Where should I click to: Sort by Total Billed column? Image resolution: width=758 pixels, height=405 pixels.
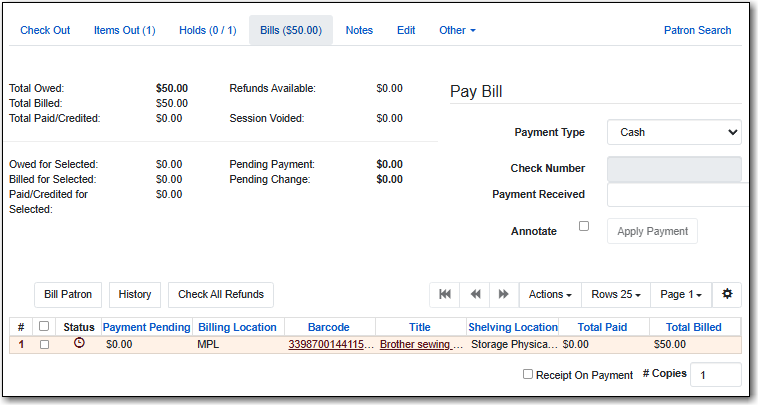tap(694, 327)
